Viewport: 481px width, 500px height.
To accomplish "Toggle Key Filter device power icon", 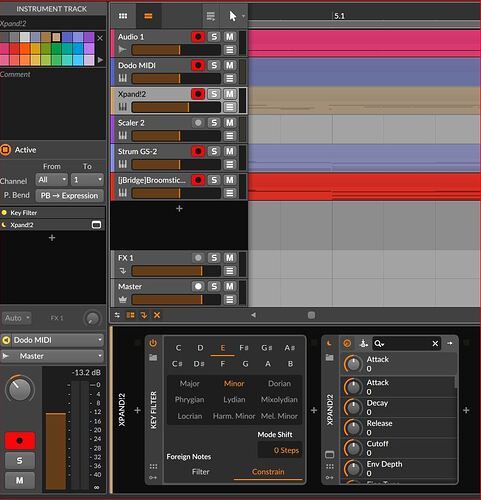I will click(x=153, y=343).
